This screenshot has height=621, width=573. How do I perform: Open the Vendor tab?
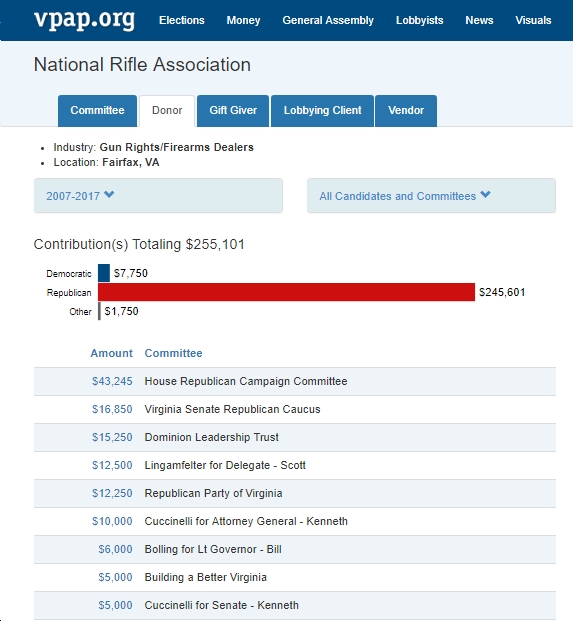(406, 110)
